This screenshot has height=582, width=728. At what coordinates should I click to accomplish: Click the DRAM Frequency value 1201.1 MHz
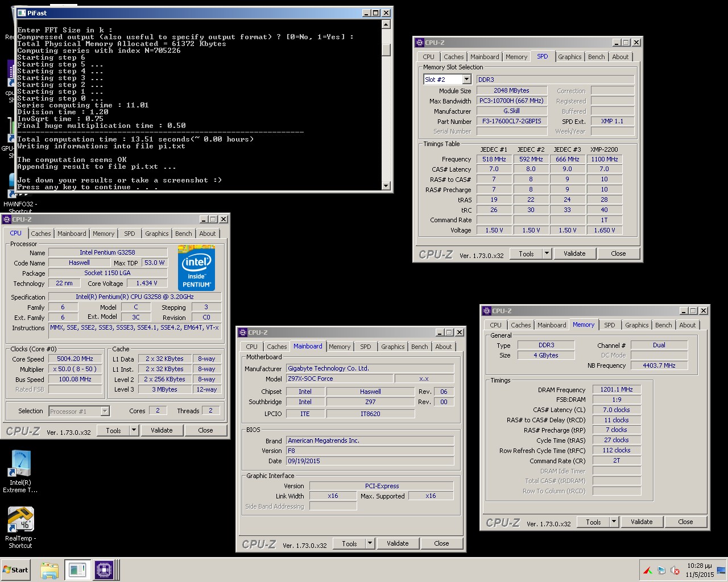(617, 390)
